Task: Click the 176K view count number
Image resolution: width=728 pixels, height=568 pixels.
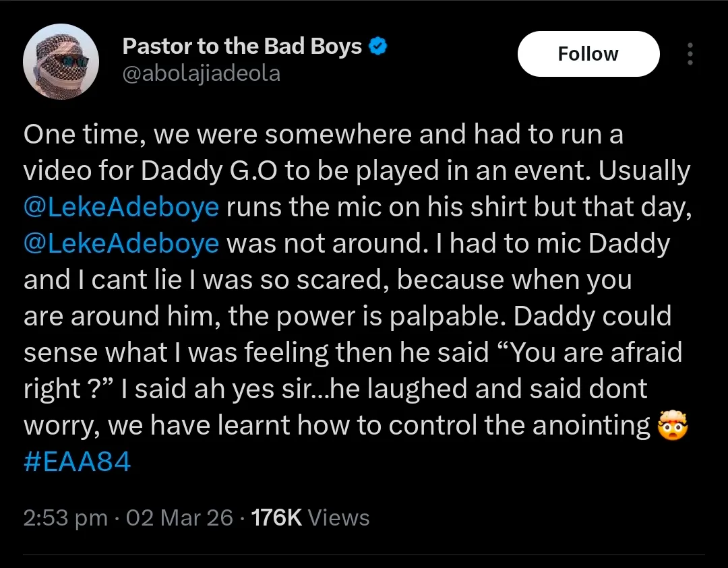Action: [x=276, y=517]
